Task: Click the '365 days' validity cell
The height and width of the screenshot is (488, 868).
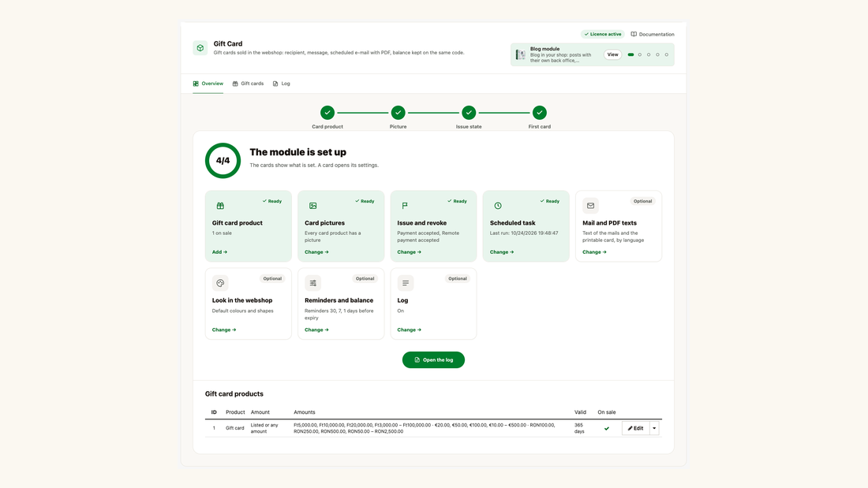Action: point(579,428)
